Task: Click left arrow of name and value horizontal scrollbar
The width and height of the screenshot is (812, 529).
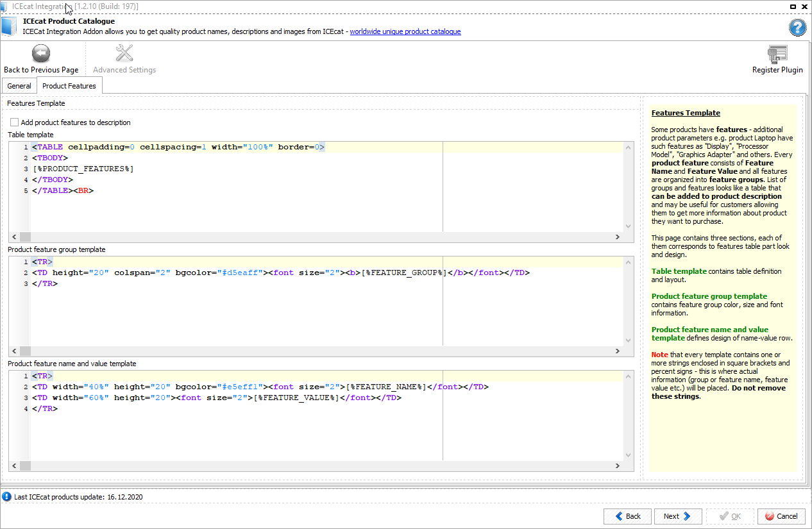Action: point(15,466)
